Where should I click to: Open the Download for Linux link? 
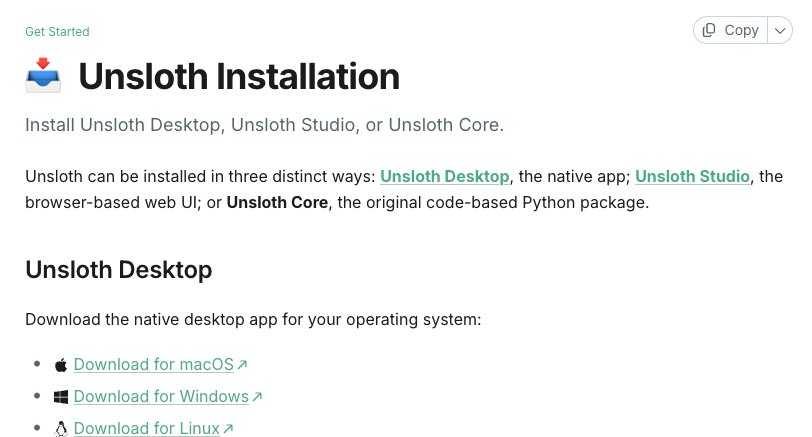(147, 429)
